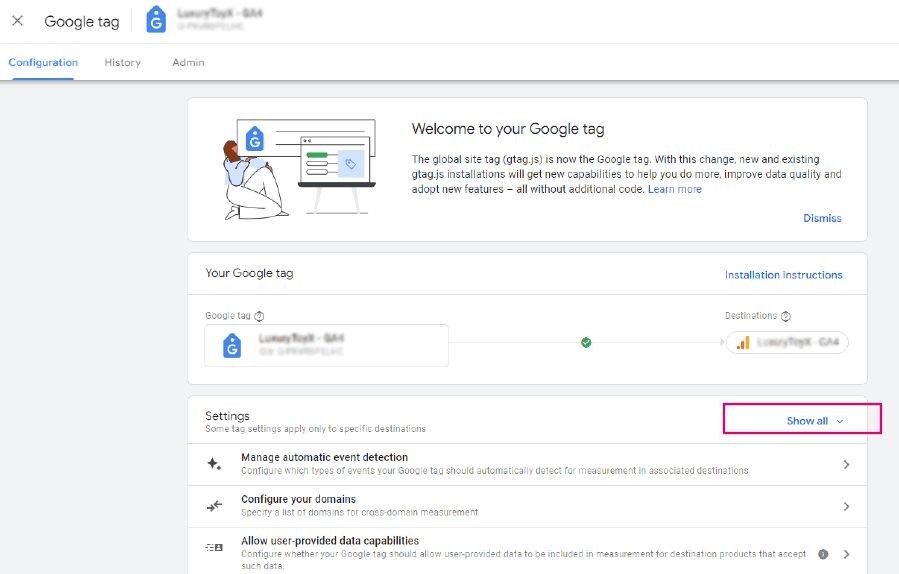899x574 pixels.
Task: Click the blue tag icon in tag card
Action: pyautogui.click(x=232, y=346)
